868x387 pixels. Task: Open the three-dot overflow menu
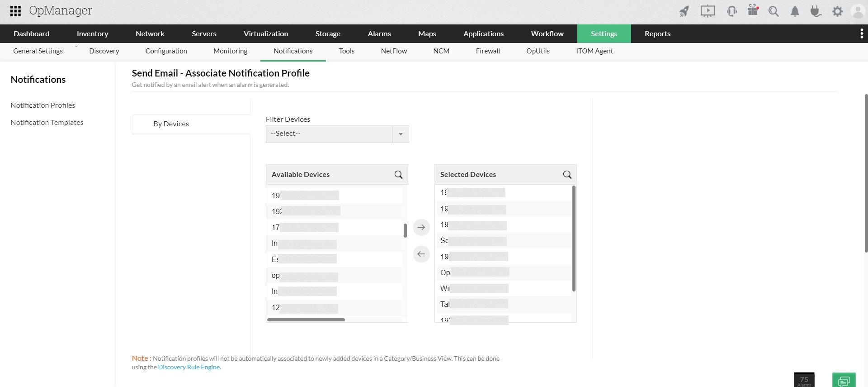(862, 33)
